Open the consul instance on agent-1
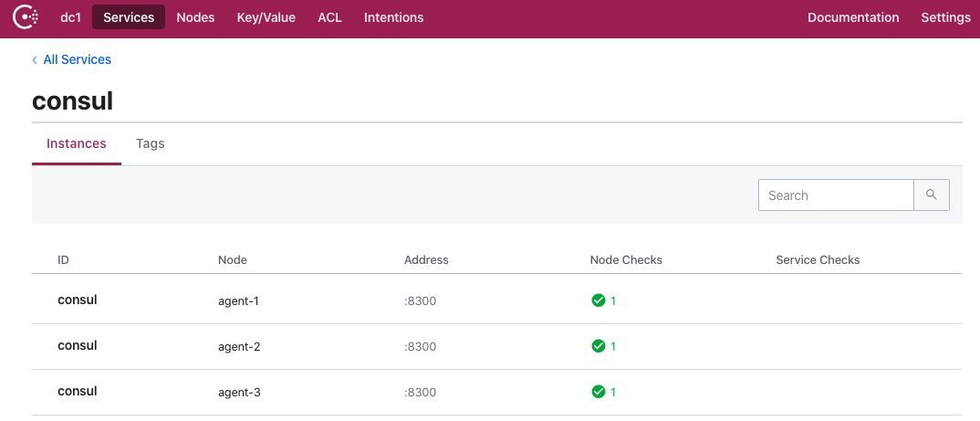Screen dimensions: 980x421 tap(78, 300)
